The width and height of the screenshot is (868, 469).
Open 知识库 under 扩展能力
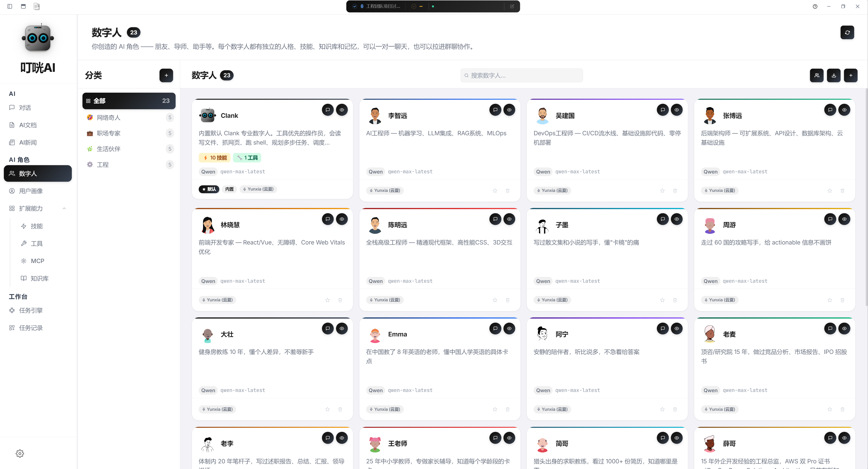pyautogui.click(x=44, y=279)
